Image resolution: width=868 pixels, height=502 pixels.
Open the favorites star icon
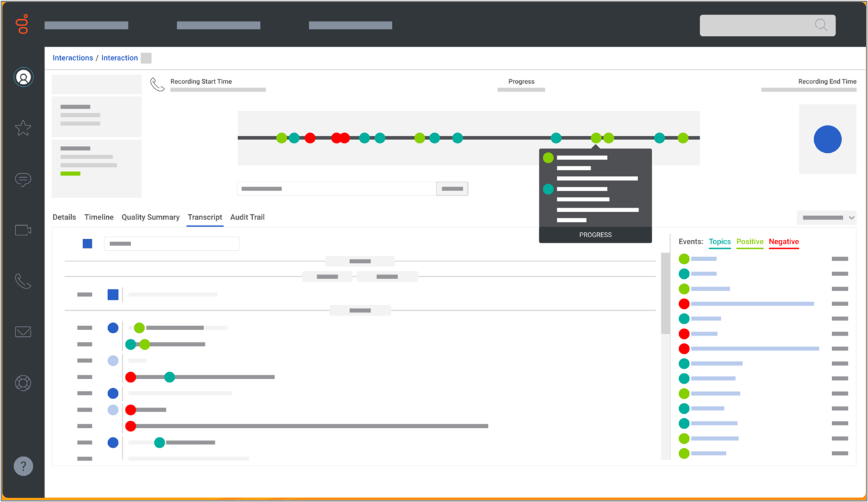(x=23, y=128)
